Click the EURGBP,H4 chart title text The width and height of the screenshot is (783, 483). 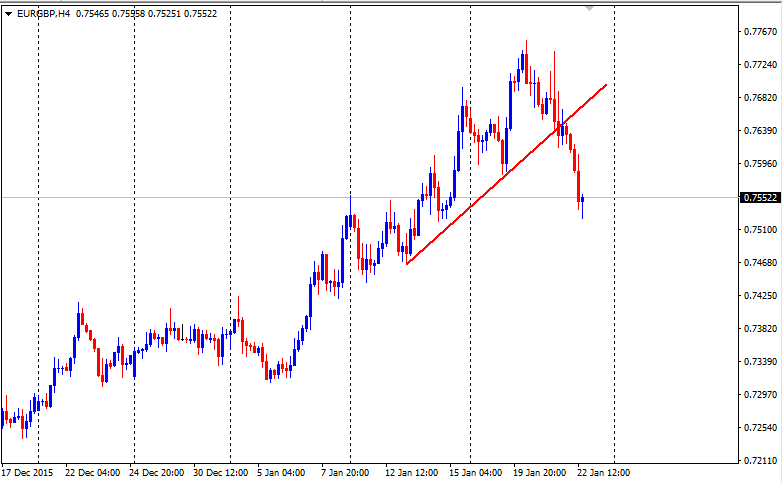[x=43, y=14]
